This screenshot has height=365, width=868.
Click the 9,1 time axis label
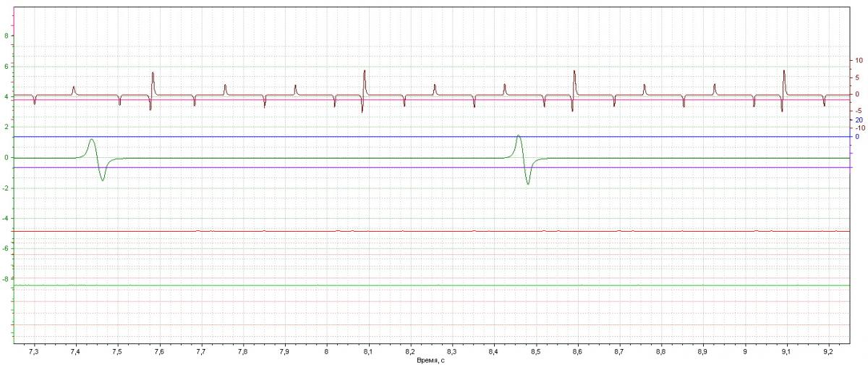point(786,351)
